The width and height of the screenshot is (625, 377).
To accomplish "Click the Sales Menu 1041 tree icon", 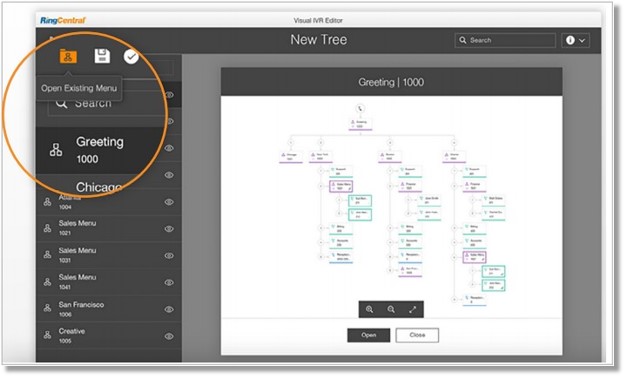I will [x=47, y=282].
